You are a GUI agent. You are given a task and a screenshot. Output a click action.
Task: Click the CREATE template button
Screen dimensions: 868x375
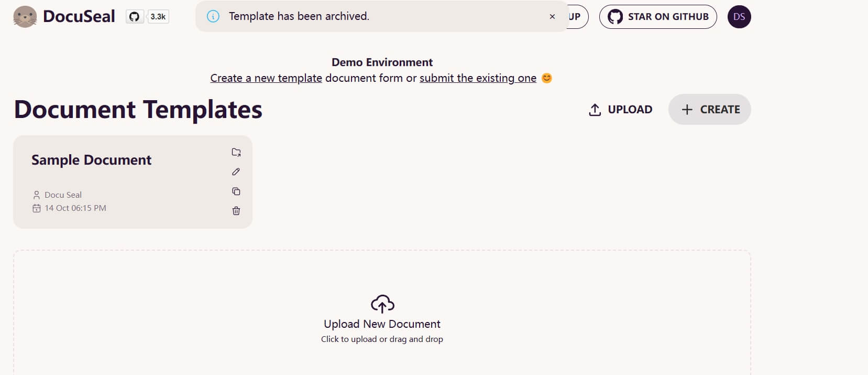710,110
